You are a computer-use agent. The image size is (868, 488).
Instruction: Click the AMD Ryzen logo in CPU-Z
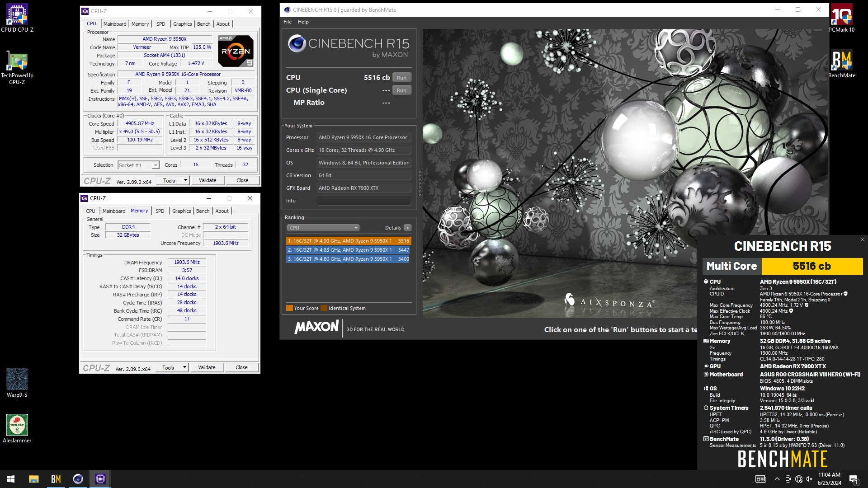[236, 51]
